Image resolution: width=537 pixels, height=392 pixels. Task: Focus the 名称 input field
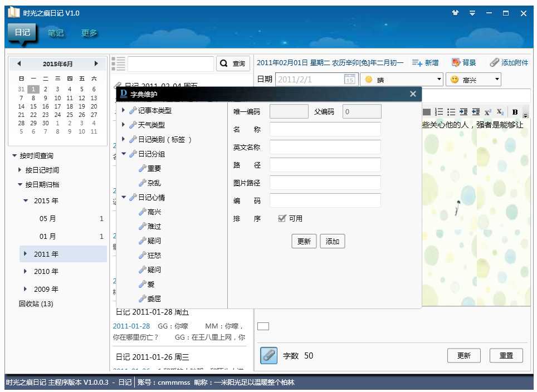tap(325, 129)
